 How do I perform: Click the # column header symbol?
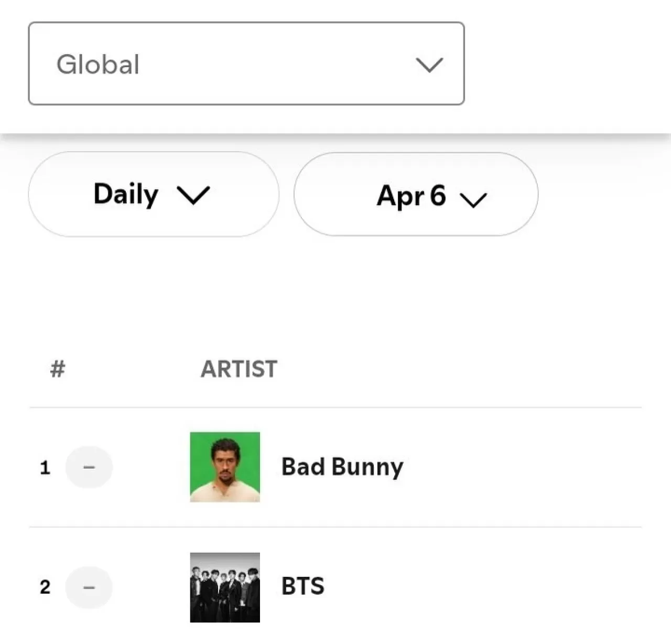click(57, 369)
